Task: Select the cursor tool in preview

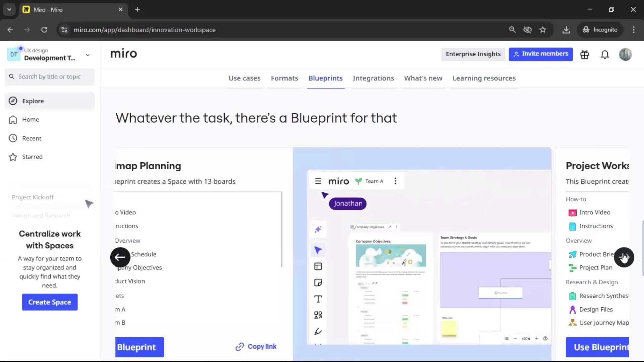Action: pyautogui.click(x=318, y=250)
